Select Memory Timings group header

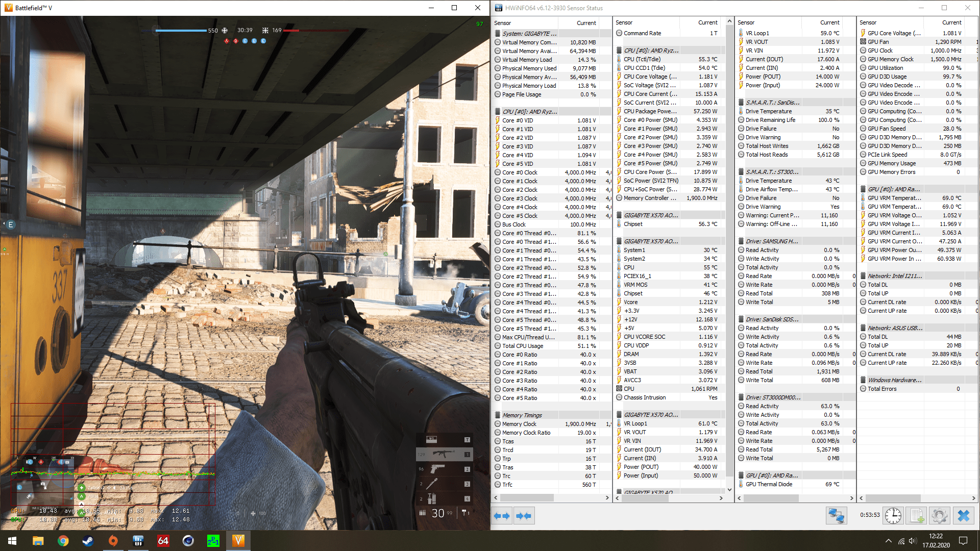tap(551, 415)
